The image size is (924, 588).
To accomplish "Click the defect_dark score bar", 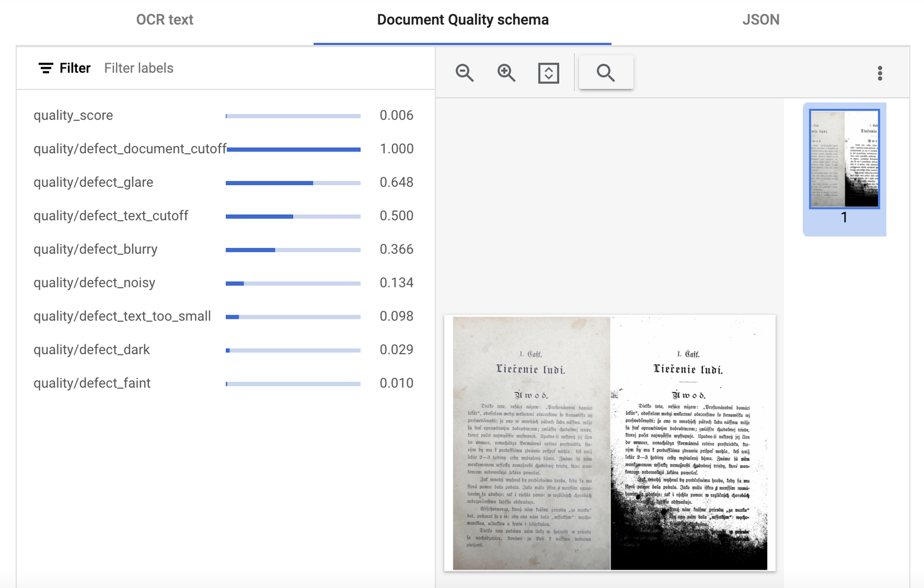I will 293,350.
